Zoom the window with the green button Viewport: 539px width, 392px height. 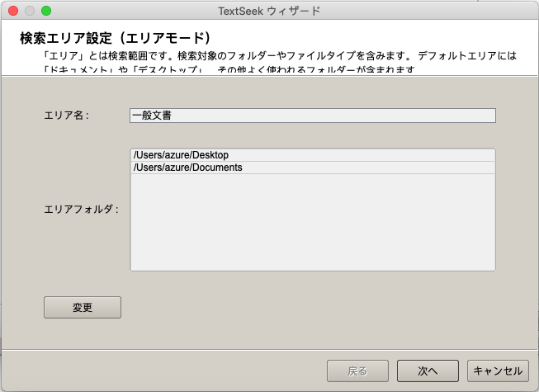pyautogui.click(x=46, y=11)
